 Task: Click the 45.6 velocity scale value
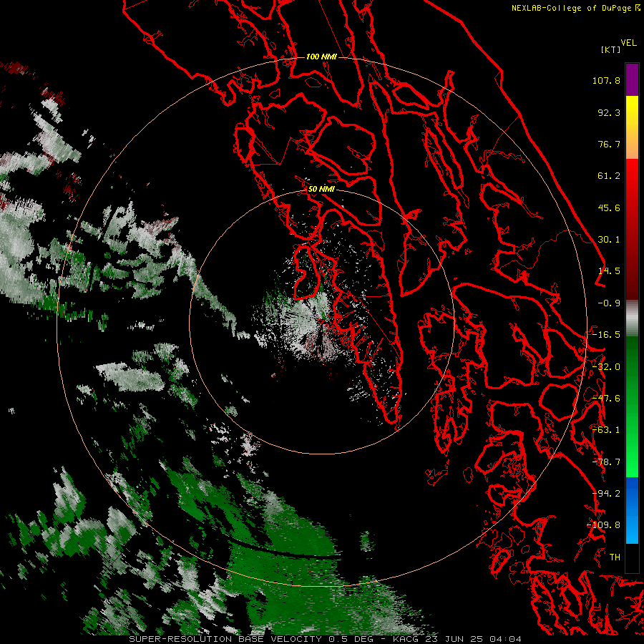(x=609, y=208)
